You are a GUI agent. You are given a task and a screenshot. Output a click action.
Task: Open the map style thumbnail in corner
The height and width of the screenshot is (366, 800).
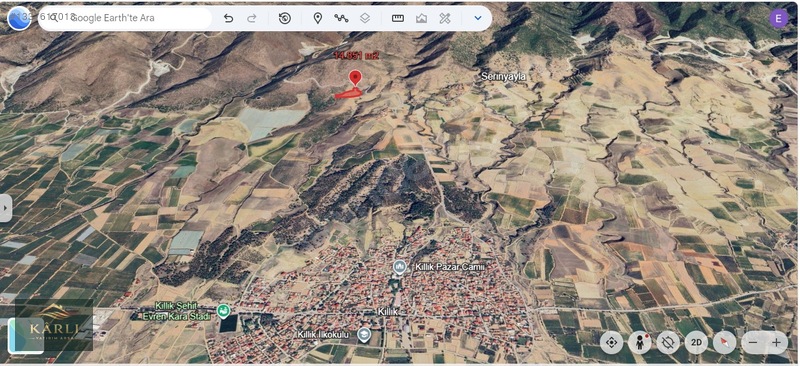pos(26,335)
